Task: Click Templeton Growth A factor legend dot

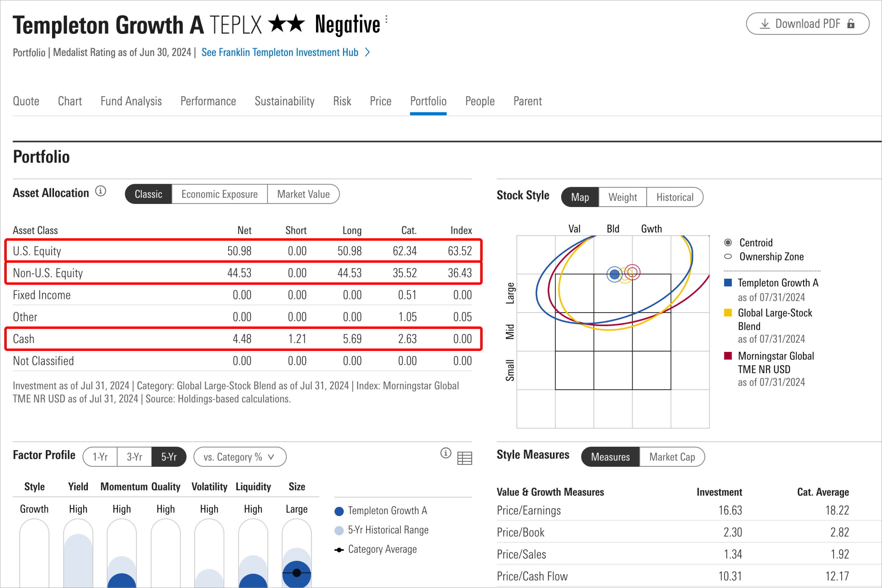Action: [x=339, y=511]
